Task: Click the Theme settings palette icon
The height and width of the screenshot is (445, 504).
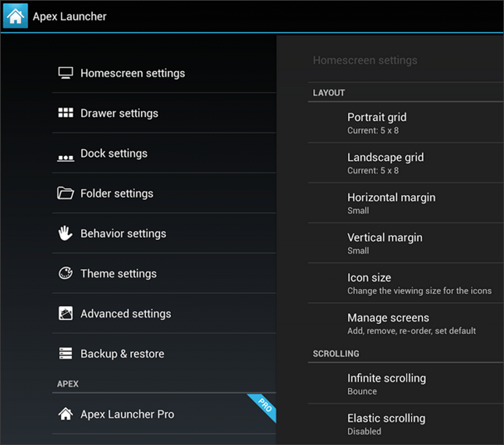Action: point(66,273)
